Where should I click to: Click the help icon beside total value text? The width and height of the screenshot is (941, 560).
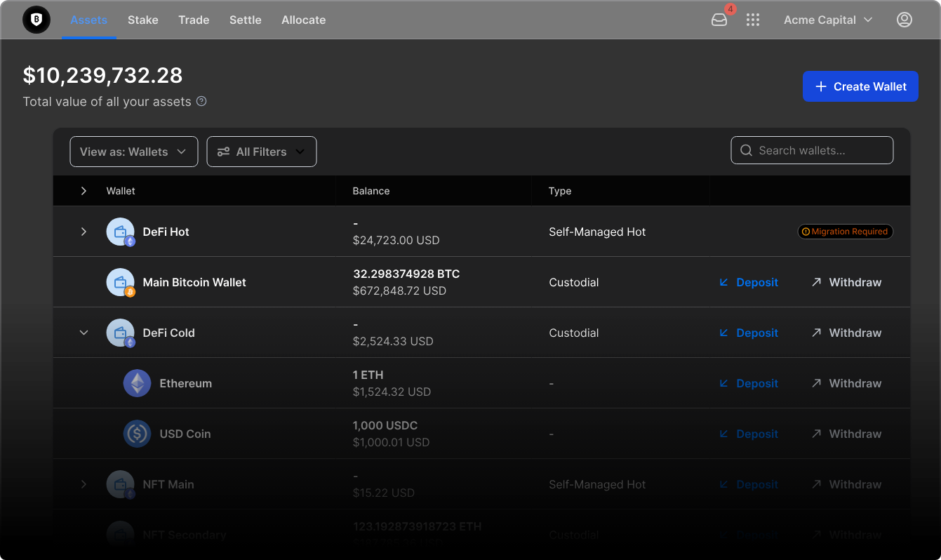(x=201, y=101)
